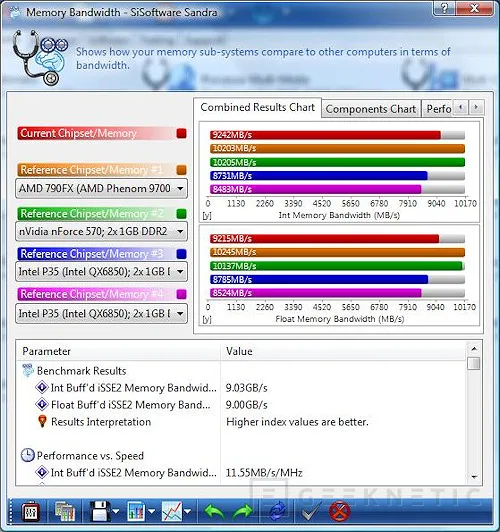The image size is (500, 532).
Task: Click the grey checkmark OK icon
Action: click(311, 512)
